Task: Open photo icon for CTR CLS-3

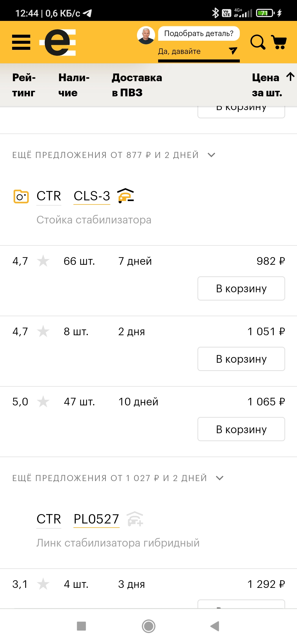Action: [21, 197]
